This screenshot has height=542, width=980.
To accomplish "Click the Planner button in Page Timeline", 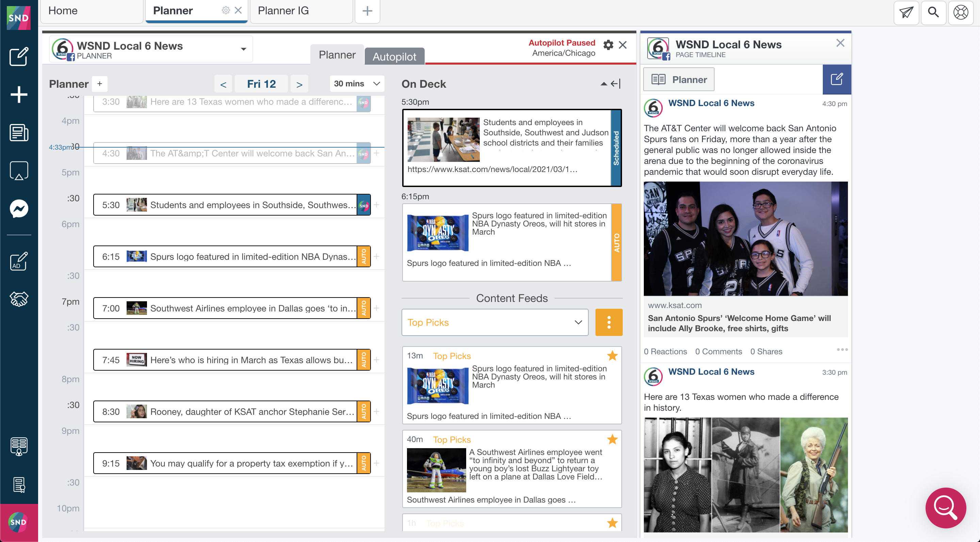I will pos(679,80).
